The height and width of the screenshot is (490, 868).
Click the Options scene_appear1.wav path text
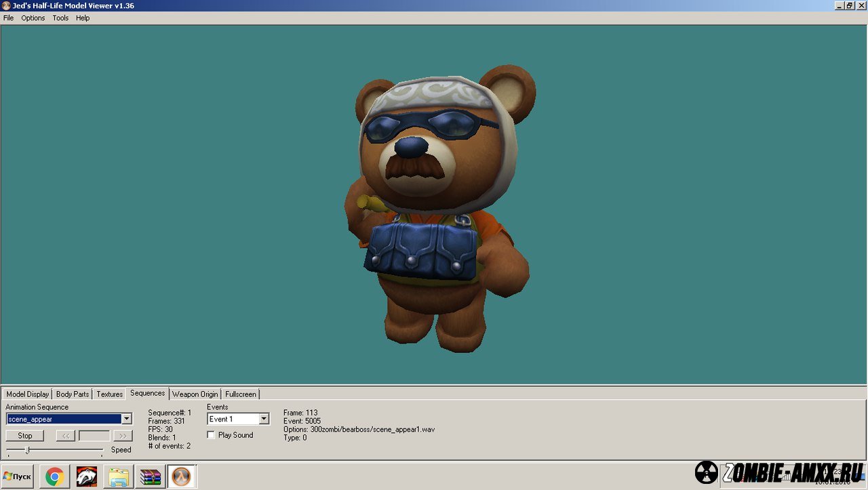359,430
